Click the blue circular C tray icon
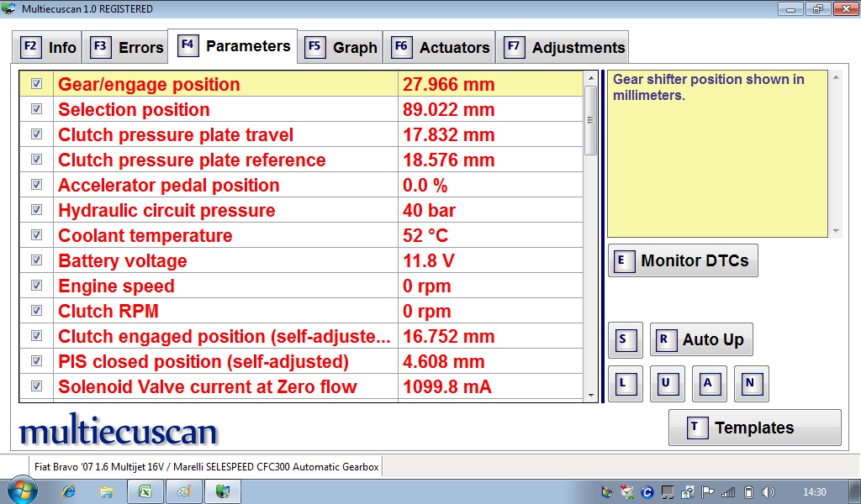 tap(647, 492)
